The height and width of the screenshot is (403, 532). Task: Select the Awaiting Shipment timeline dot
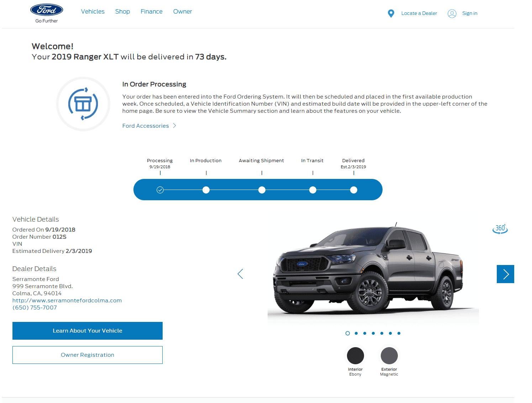tap(262, 190)
